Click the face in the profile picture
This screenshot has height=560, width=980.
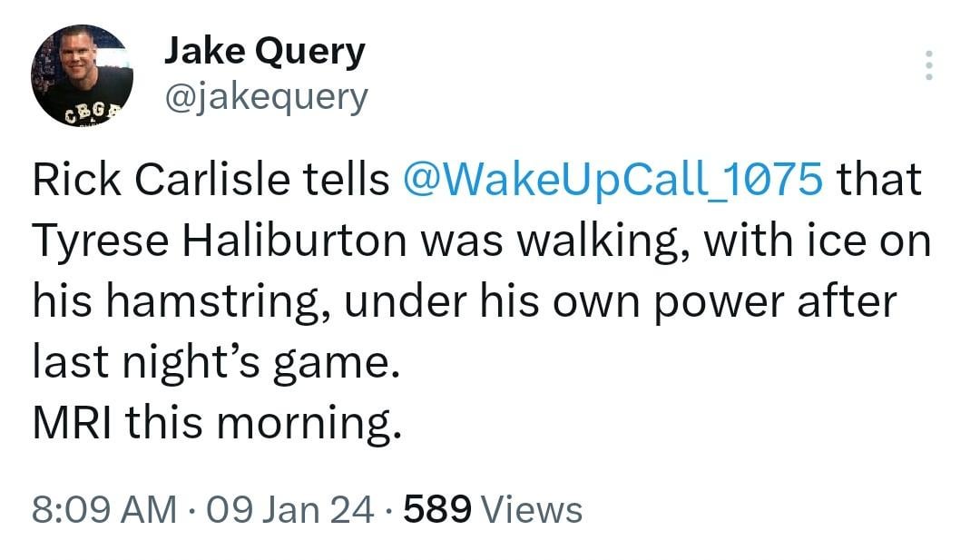pos(77,56)
